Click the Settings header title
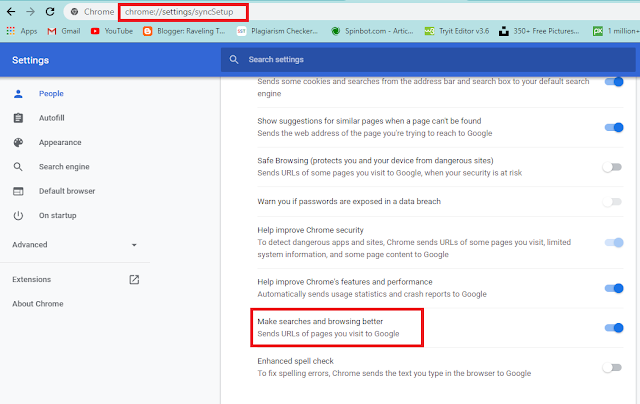 tap(30, 60)
